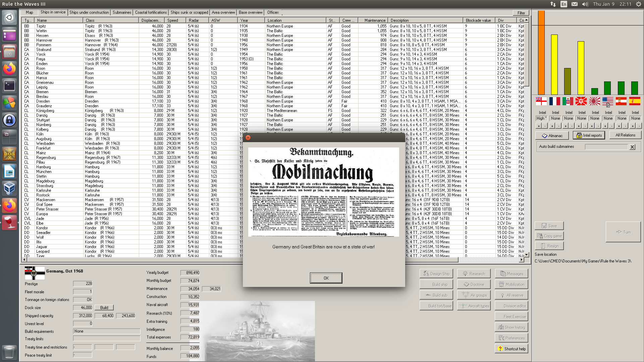This screenshot has width=644, height=362.
Task: Click the United States flag
Action: tap(608, 101)
